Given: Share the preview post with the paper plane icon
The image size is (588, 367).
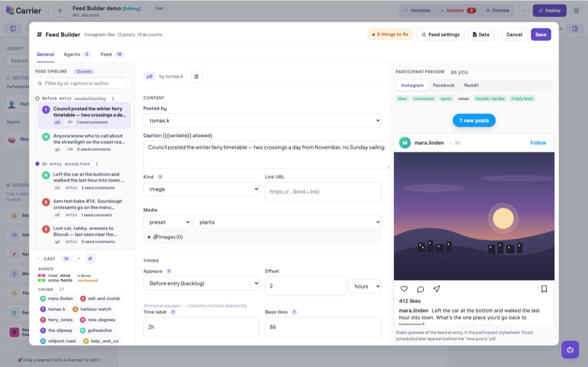Looking at the screenshot, I should (437, 289).
